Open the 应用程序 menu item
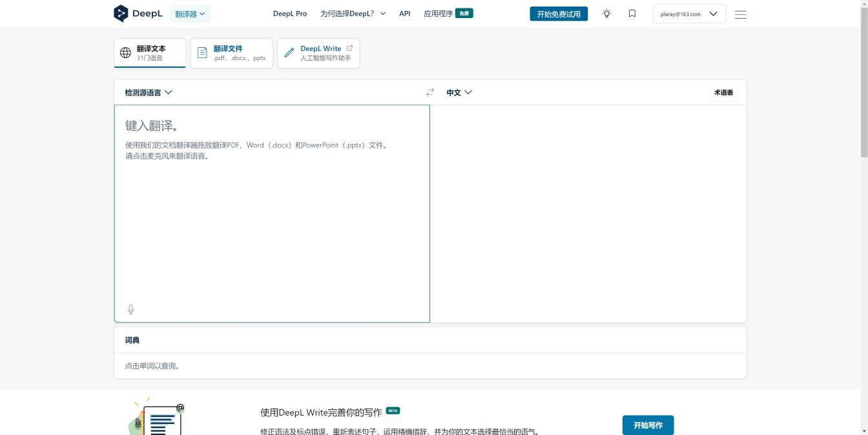 [439, 14]
